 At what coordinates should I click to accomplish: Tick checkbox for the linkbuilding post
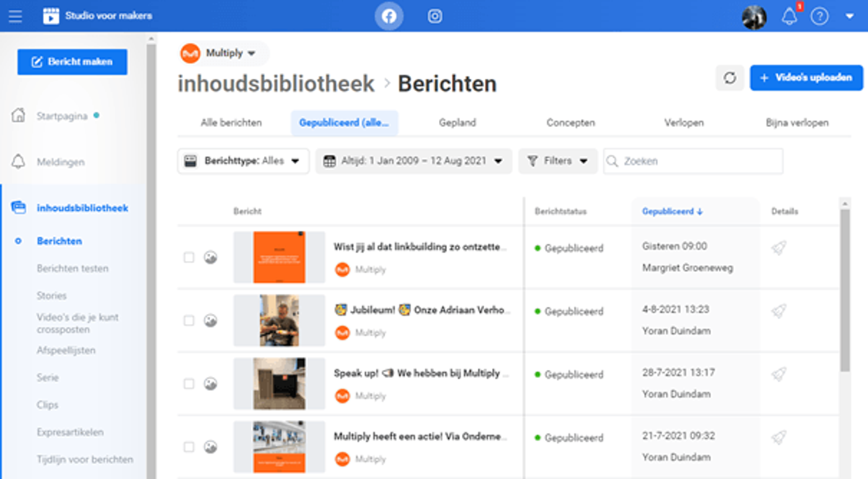(x=189, y=257)
